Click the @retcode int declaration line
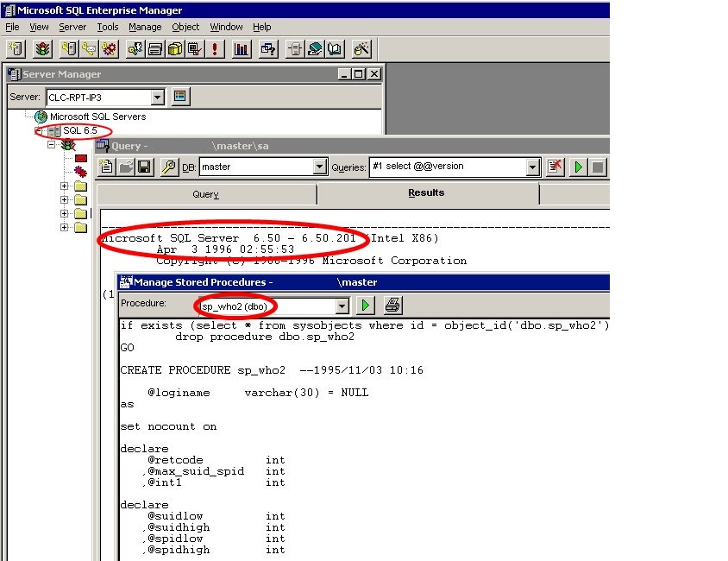728x561 pixels. click(x=217, y=460)
